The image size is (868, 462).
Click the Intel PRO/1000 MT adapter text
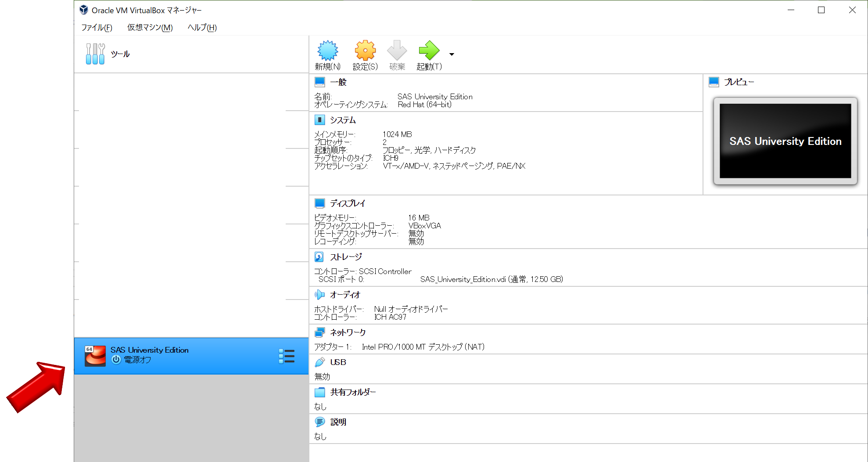tap(423, 347)
